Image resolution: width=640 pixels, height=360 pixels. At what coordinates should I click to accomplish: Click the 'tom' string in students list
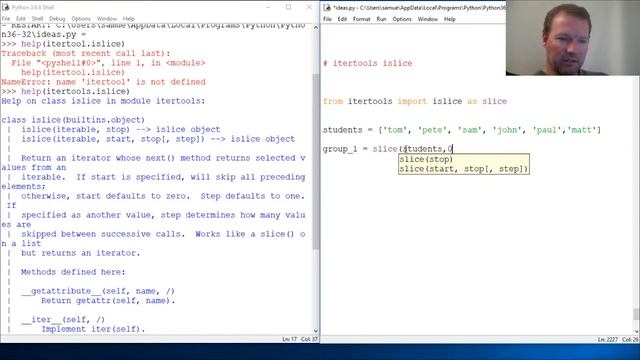pos(395,130)
